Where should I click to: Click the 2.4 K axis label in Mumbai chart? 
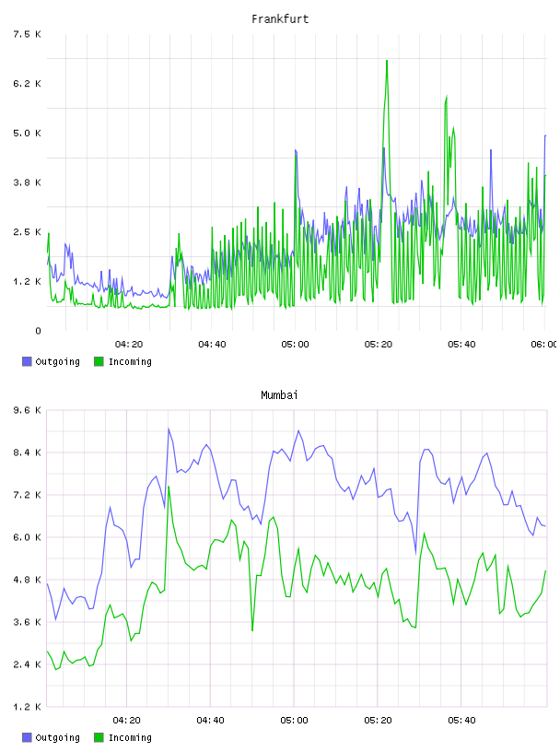27,664
